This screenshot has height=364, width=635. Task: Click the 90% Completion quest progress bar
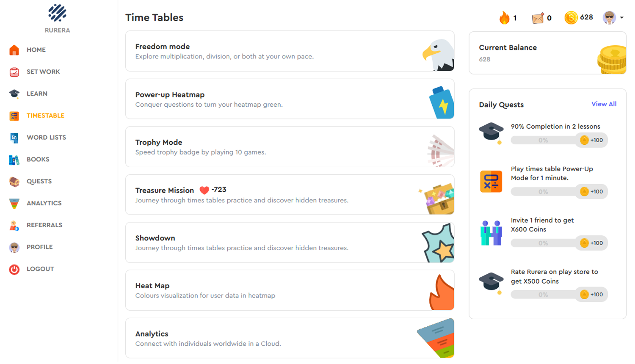point(543,141)
